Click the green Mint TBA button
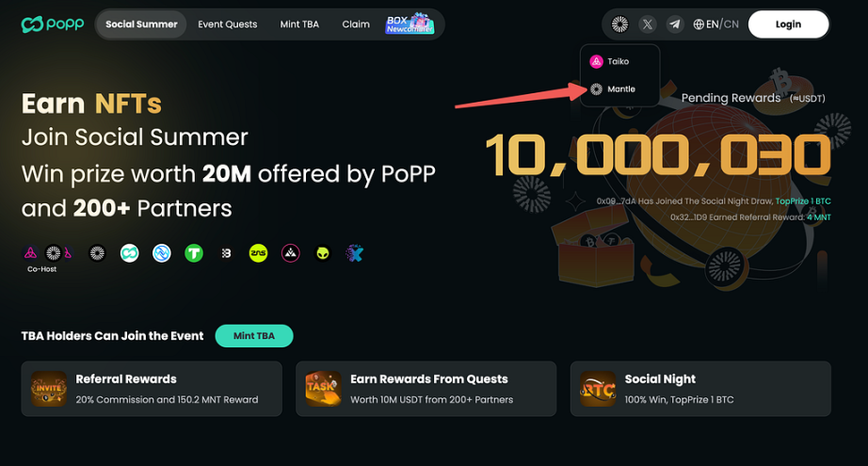Screen dimensions: 868x466 (254, 336)
